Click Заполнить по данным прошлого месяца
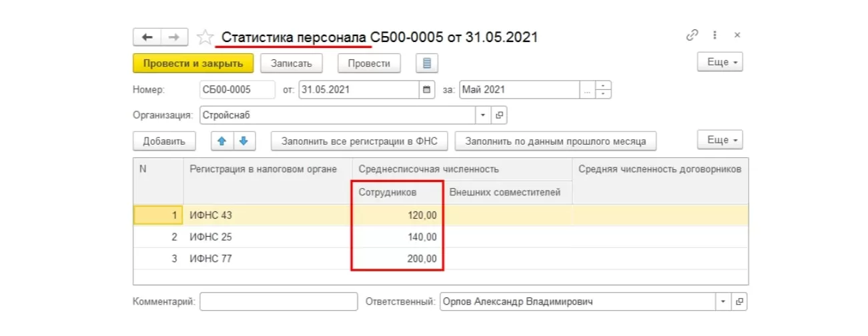Viewport: 868px width, 336px height. pos(555,141)
